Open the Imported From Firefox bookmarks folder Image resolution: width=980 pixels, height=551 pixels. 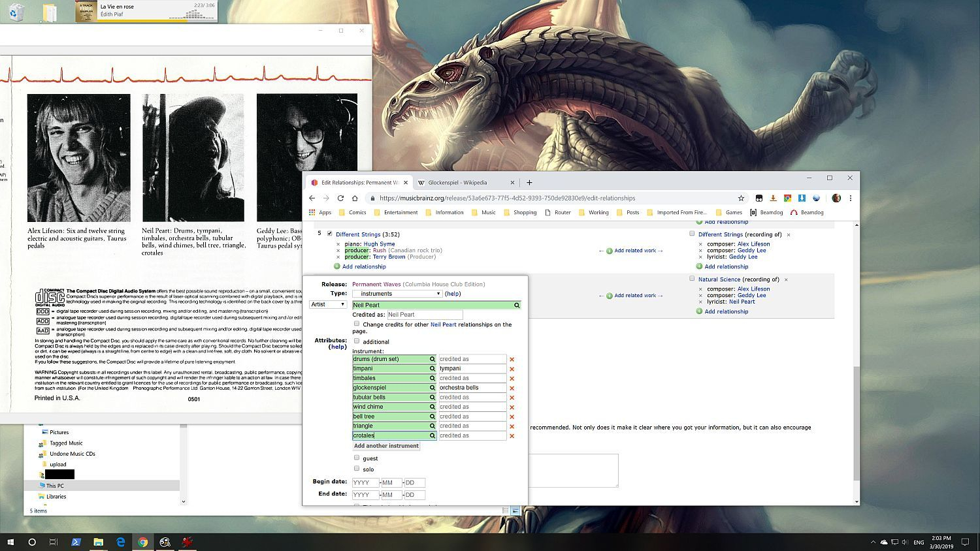point(676,212)
